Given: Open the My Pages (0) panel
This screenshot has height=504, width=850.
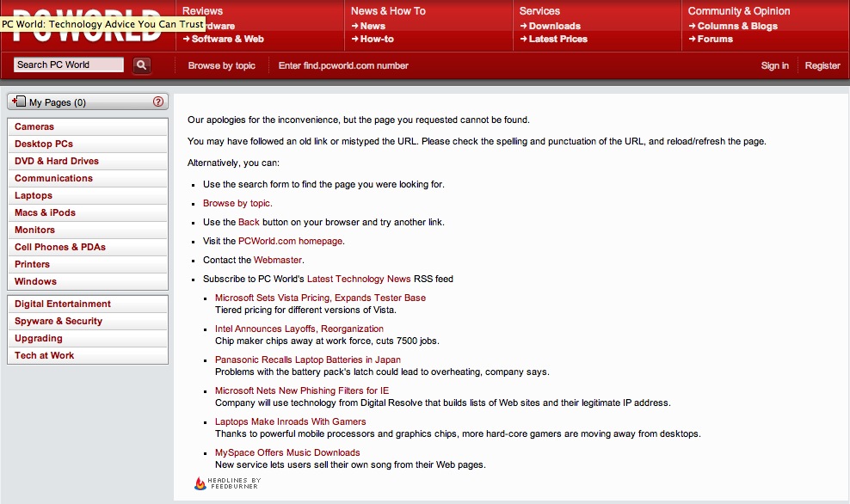Looking at the screenshot, I should (x=88, y=101).
